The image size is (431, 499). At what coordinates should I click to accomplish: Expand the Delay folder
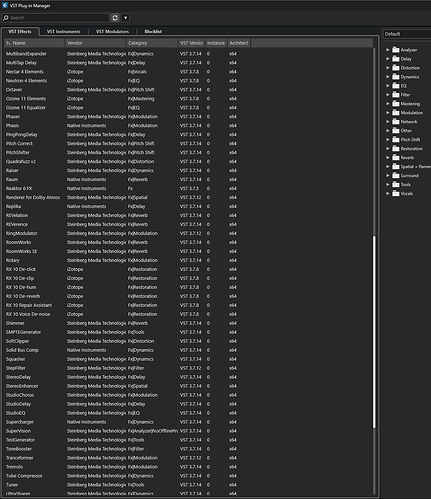pyautogui.click(x=388, y=59)
